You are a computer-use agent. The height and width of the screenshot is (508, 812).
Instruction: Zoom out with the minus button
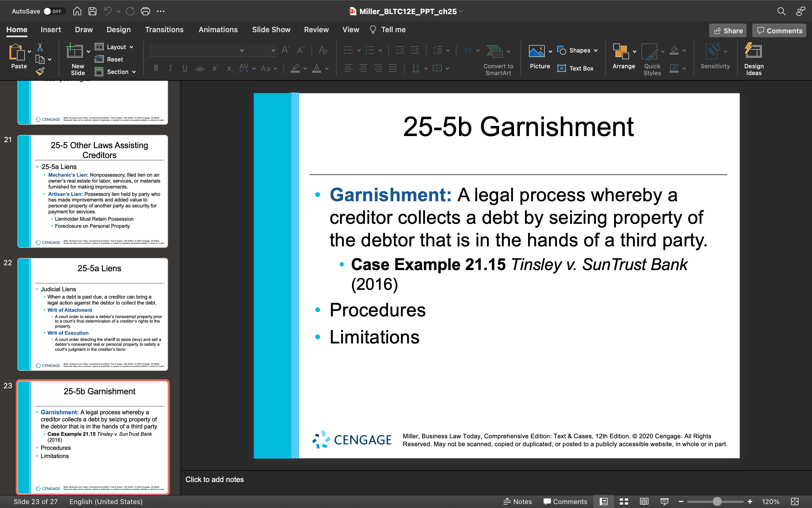coord(681,502)
